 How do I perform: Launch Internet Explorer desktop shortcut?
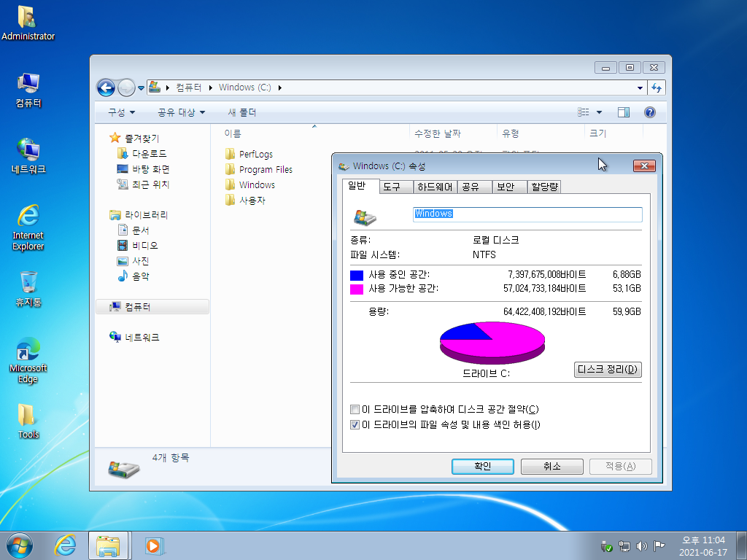pyautogui.click(x=28, y=227)
